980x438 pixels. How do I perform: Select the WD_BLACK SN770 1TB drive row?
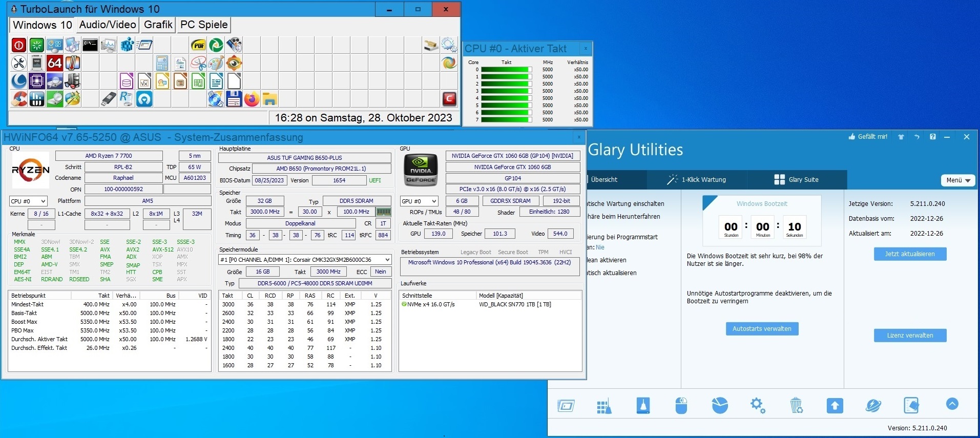tap(490, 304)
